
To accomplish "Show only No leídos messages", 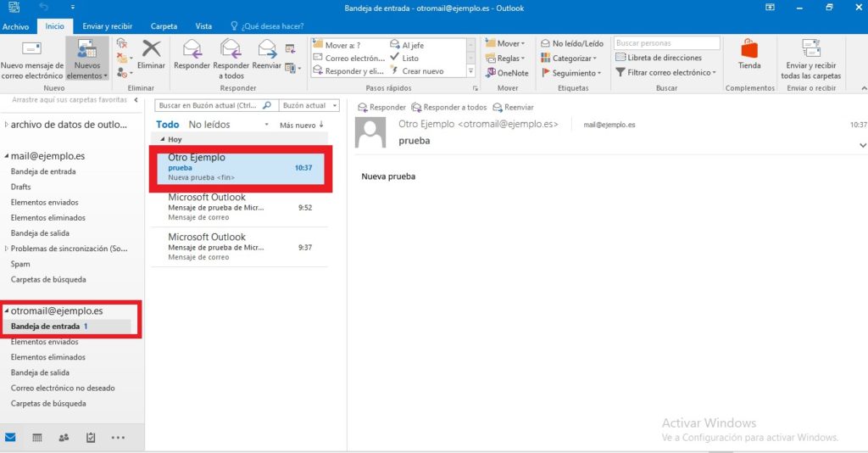I will [209, 125].
